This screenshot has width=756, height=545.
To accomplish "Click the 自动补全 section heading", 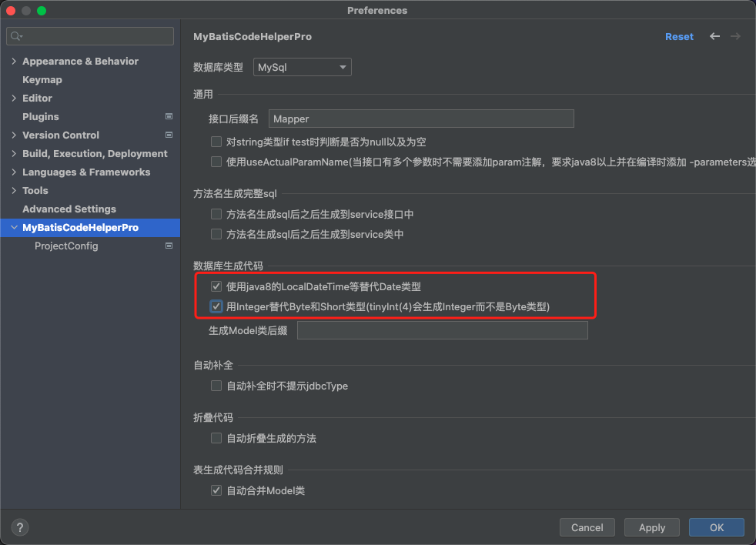I will tap(213, 365).
